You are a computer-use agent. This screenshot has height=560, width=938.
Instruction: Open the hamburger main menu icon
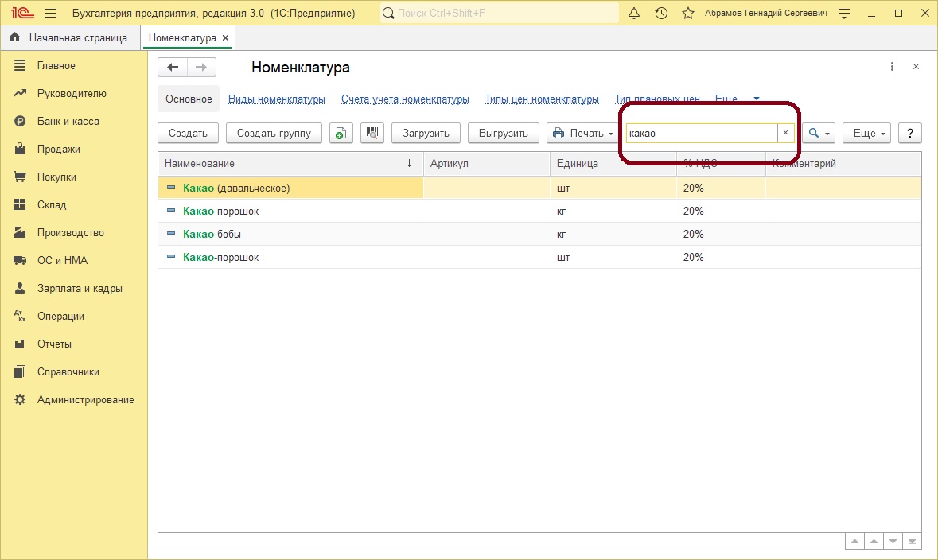51,14
